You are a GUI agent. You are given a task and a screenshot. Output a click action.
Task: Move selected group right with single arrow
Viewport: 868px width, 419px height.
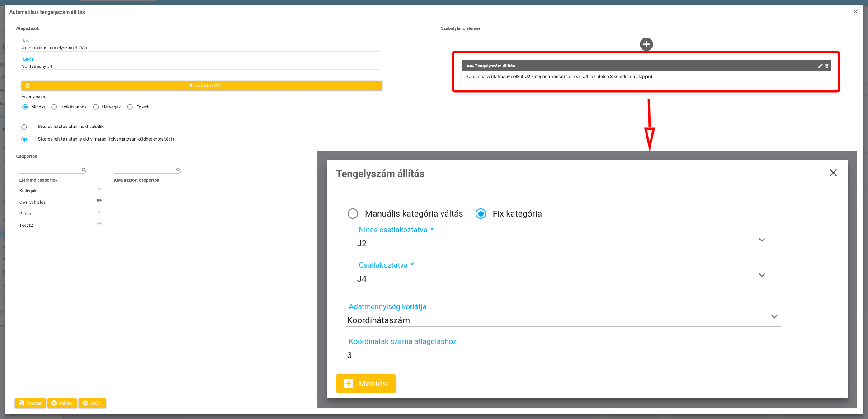(x=99, y=189)
